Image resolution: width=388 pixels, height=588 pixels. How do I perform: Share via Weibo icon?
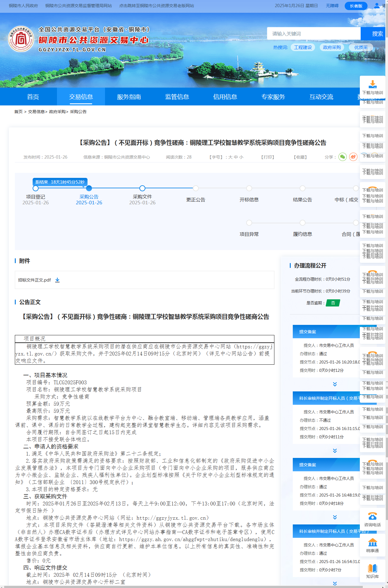[353, 157]
